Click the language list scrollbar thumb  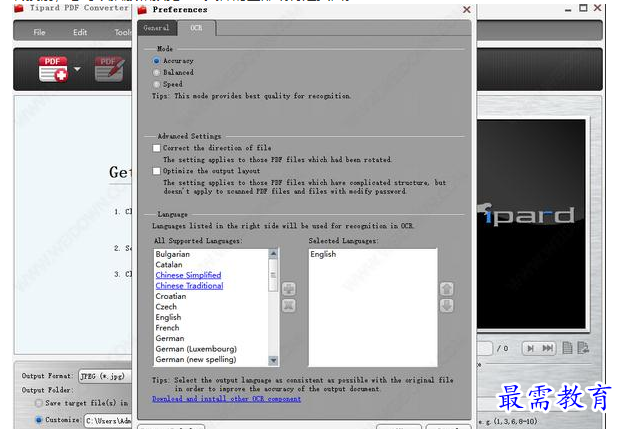[x=273, y=275]
